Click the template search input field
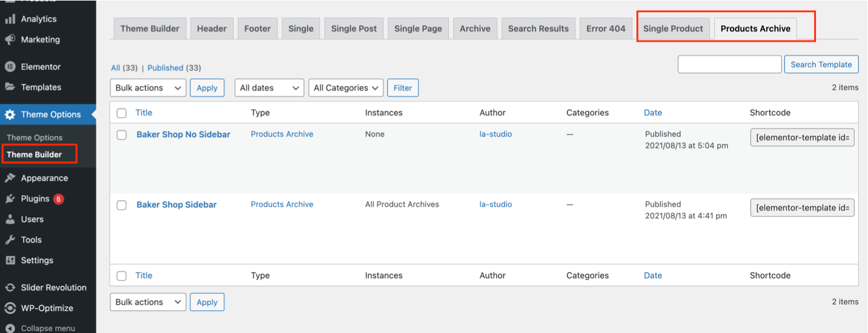The image size is (868, 333). point(729,64)
